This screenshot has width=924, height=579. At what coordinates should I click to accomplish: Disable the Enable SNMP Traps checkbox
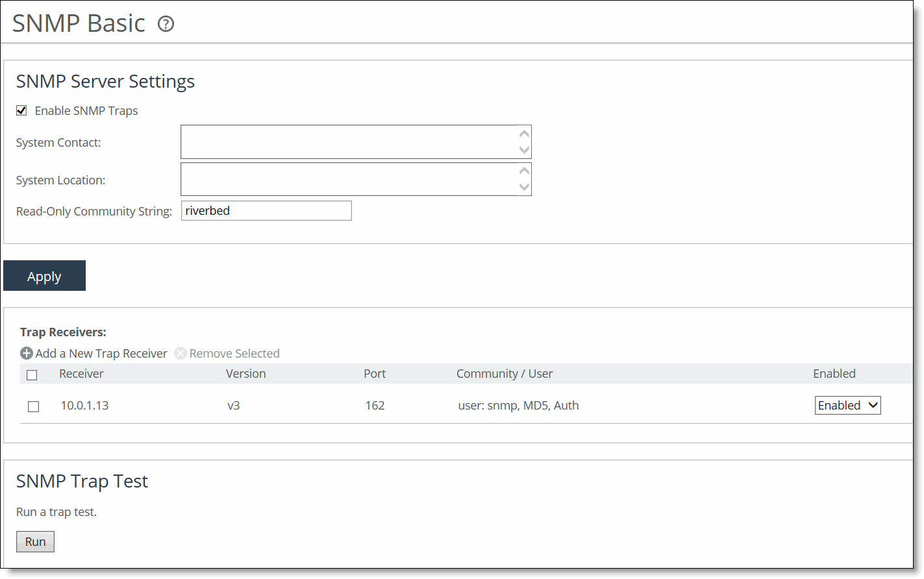[21, 110]
